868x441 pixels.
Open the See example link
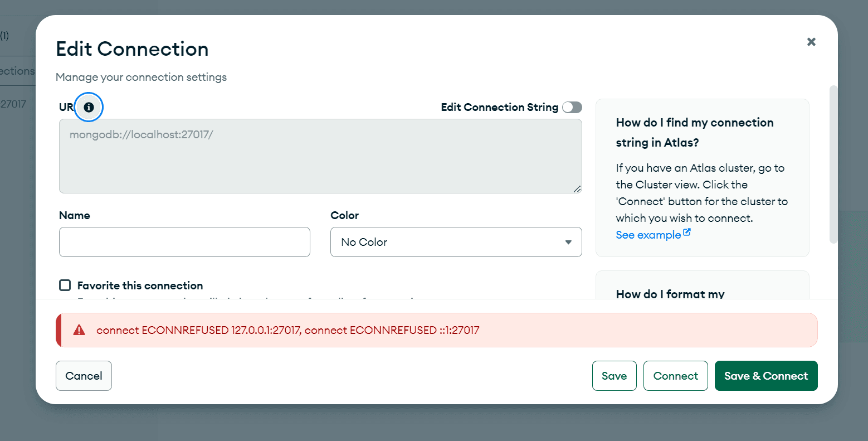point(648,235)
